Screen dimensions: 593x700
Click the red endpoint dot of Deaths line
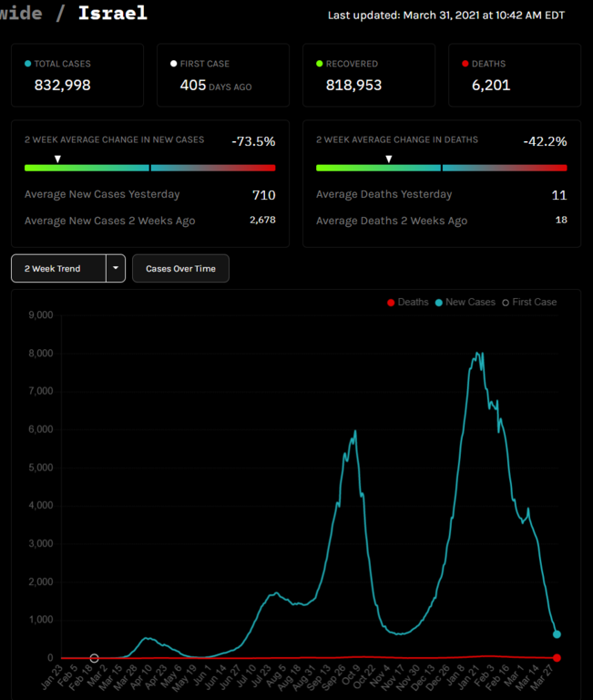coord(557,657)
